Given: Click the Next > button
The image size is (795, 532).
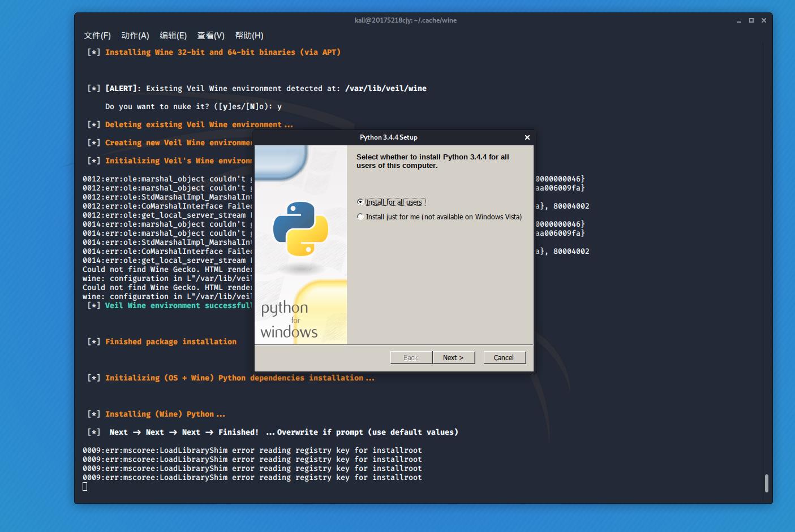Looking at the screenshot, I should click(x=453, y=357).
